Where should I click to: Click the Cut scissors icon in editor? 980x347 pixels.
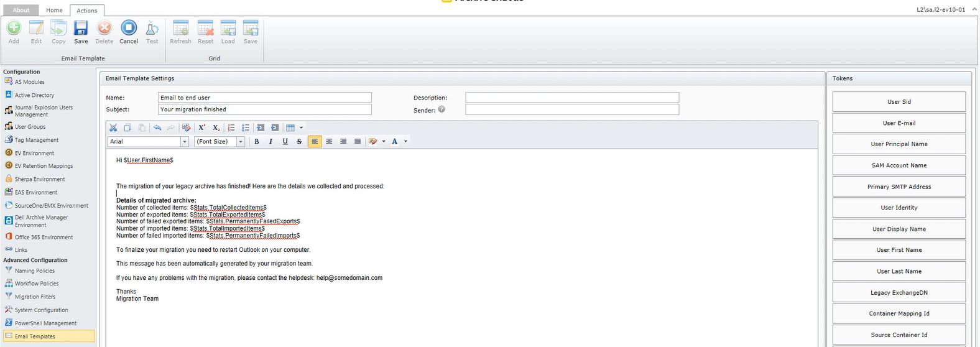click(113, 127)
